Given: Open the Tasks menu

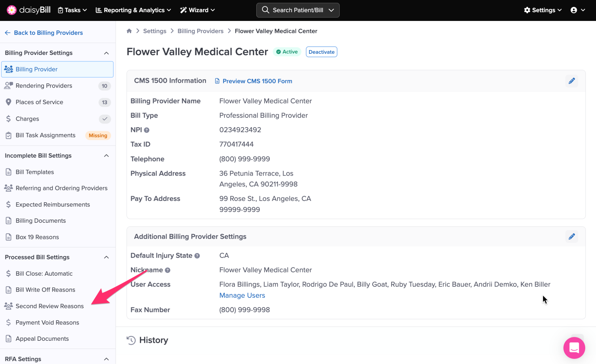Looking at the screenshot, I should click(x=72, y=10).
